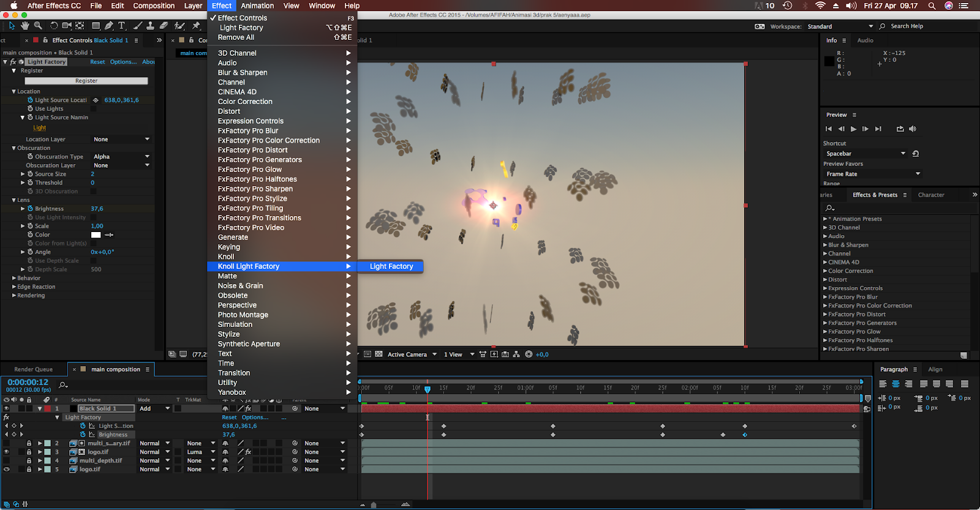Open the Obscuration Layer dropdown
The image size is (980, 510).
[x=121, y=165]
